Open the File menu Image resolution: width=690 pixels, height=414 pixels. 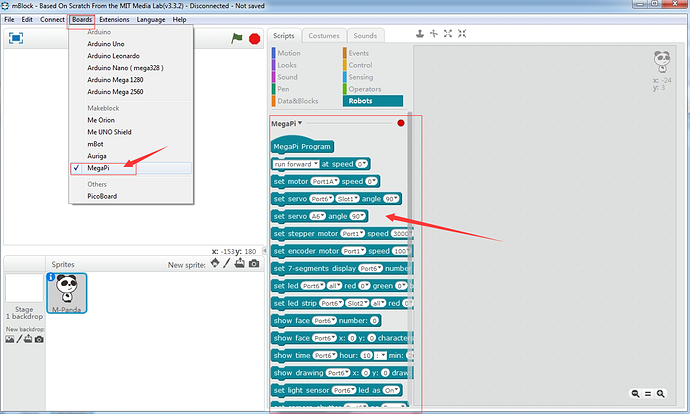click(9, 19)
